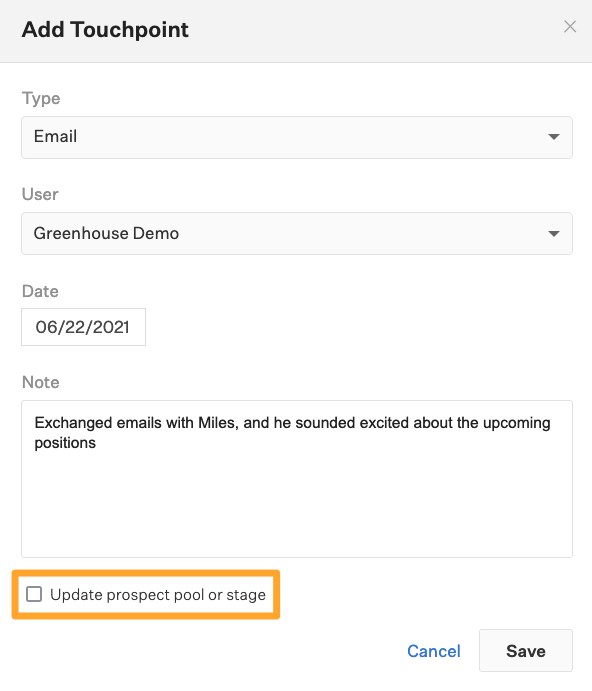Image resolution: width=592 pixels, height=691 pixels.
Task: Click the 'Add Touchpoint' dialog title
Action: [105, 30]
